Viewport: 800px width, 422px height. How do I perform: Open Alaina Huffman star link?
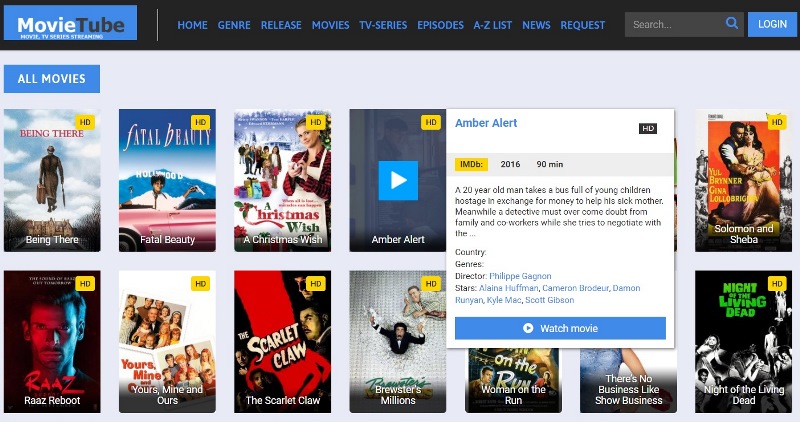click(x=508, y=288)
